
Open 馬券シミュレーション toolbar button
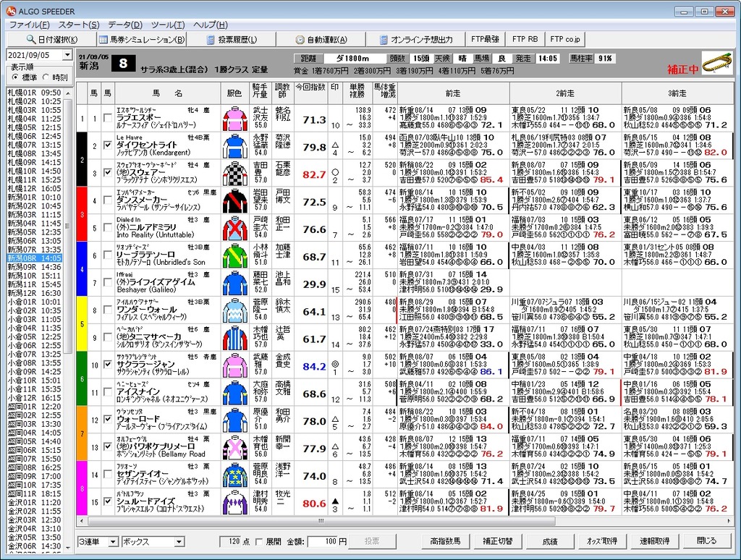click(x=141, y=40)
